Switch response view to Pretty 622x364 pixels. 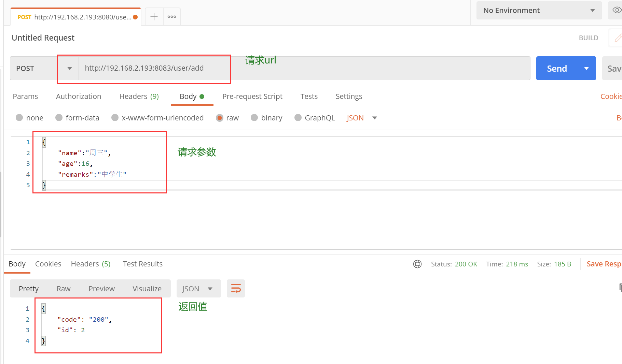tap(29, 289)
